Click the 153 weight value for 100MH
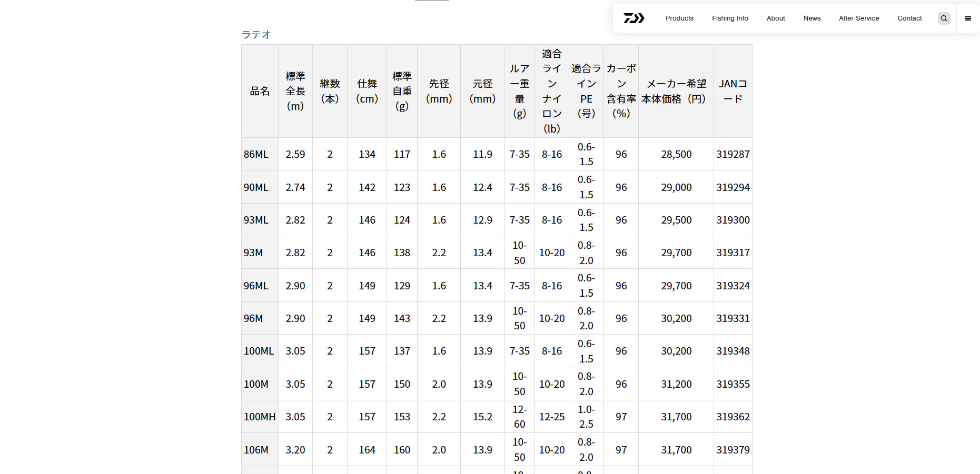 pos(402,417)
